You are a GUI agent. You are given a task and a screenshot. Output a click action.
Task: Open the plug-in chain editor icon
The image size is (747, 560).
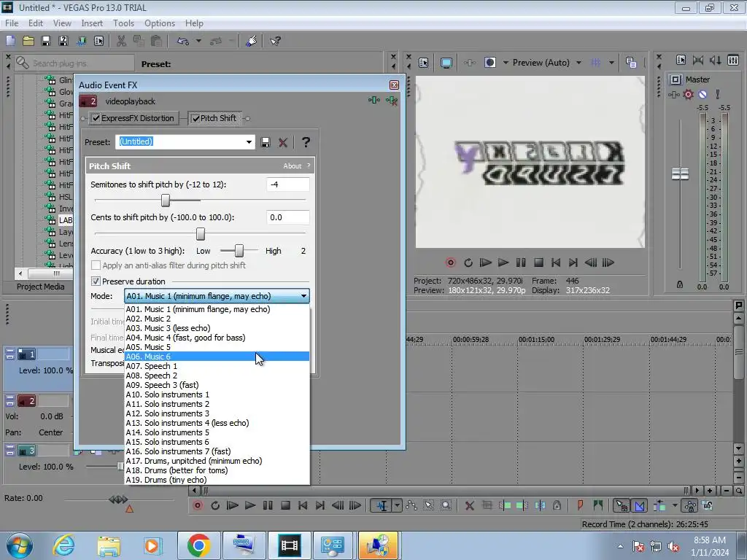(x=374, y=100)
